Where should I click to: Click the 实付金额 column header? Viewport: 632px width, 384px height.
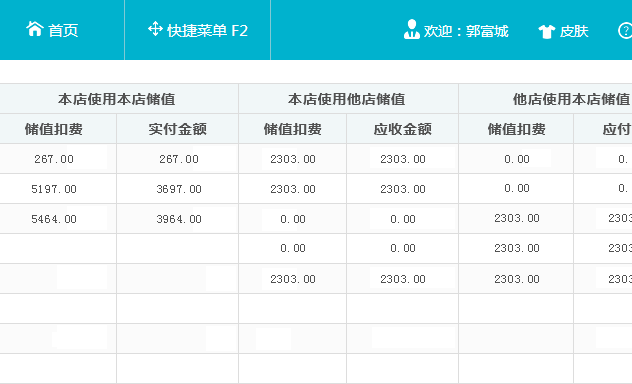tap(177, 129)
